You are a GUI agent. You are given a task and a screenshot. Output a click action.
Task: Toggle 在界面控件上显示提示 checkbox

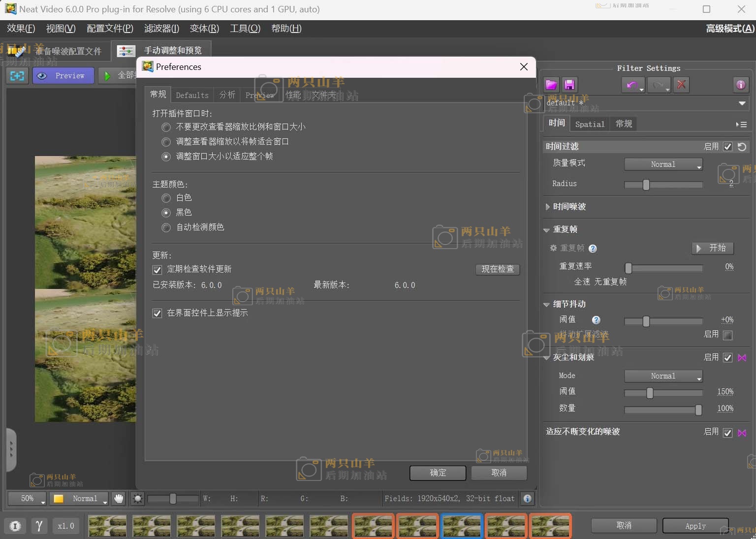tap(157, 313)
